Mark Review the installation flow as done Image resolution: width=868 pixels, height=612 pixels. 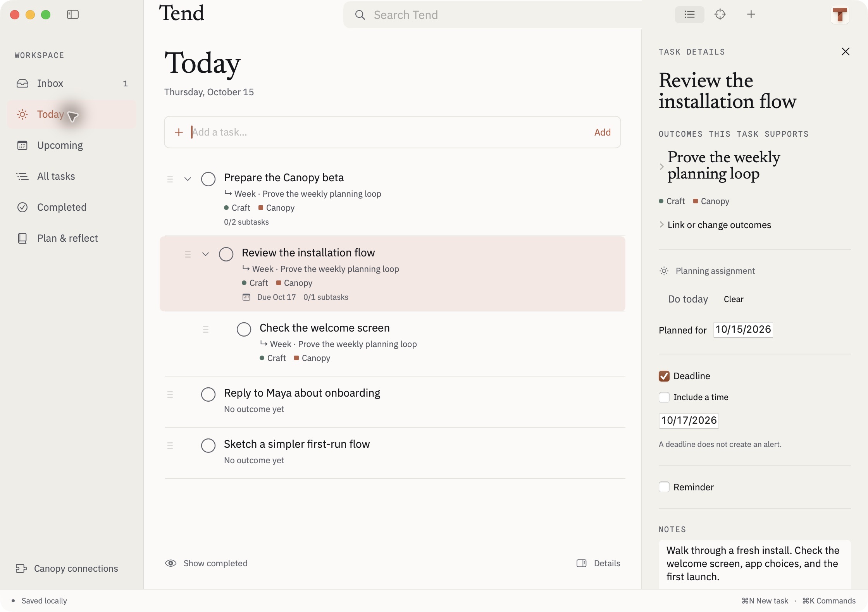click(x=226, y=254)
